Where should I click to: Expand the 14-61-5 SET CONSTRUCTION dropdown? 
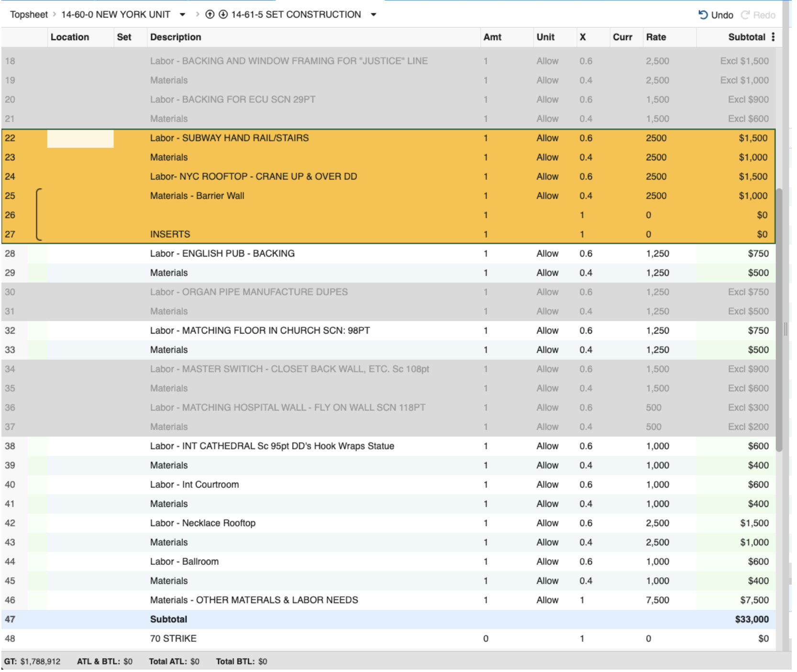coord(374,14)
